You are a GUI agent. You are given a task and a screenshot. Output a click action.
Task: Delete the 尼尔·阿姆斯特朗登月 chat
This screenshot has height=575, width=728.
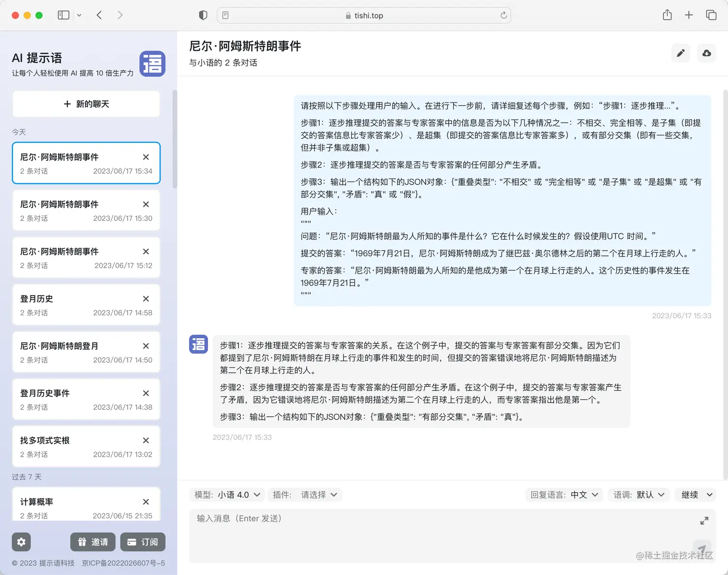point(146,346)
